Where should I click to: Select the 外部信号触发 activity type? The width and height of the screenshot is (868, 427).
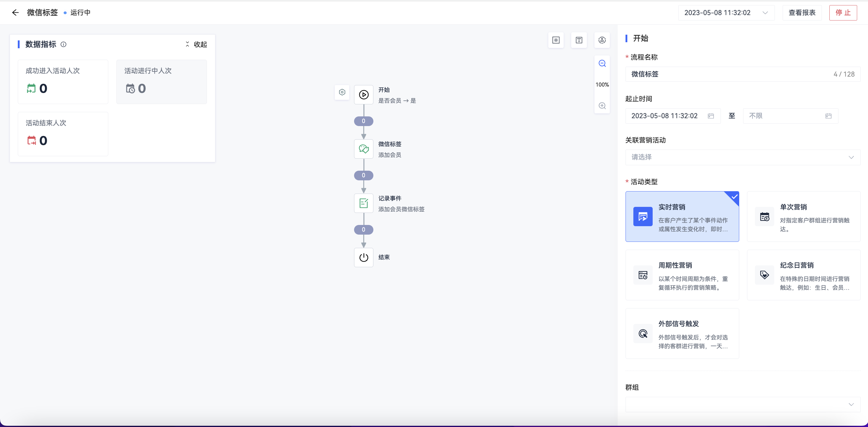tap(682, 333)
